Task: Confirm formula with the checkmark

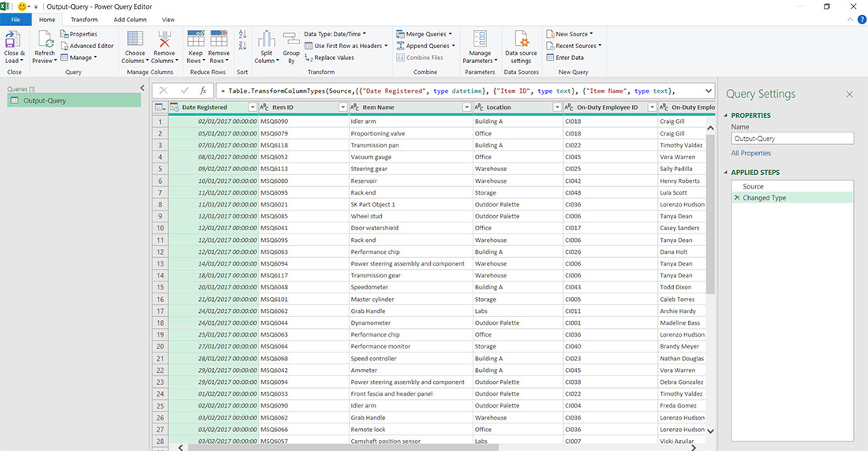Action: coord(185,90)
